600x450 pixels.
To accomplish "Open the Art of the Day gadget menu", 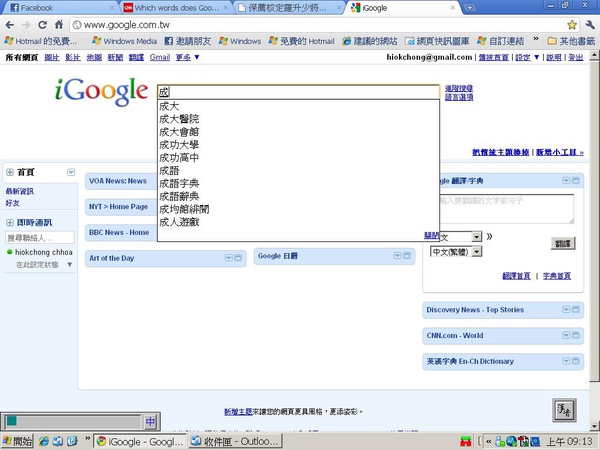I will [228, 258].
